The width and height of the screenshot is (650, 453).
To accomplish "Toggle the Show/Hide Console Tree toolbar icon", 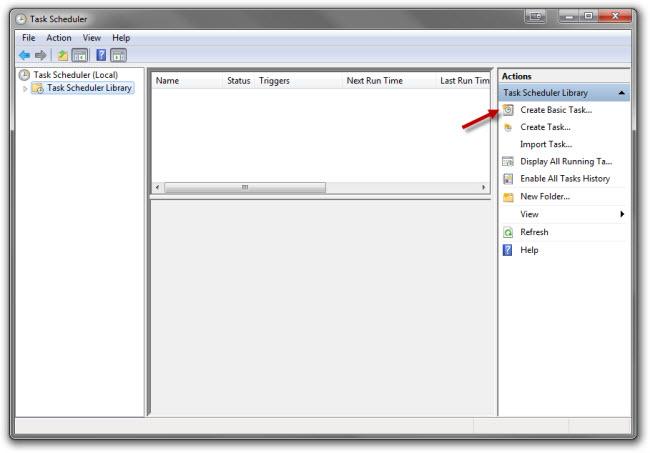I will 80,55.
